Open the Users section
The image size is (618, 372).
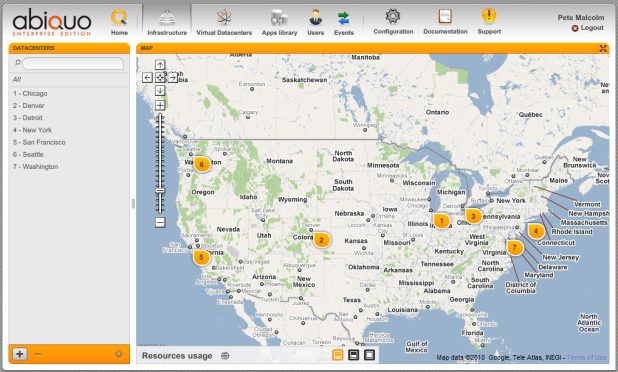point(315,23)
